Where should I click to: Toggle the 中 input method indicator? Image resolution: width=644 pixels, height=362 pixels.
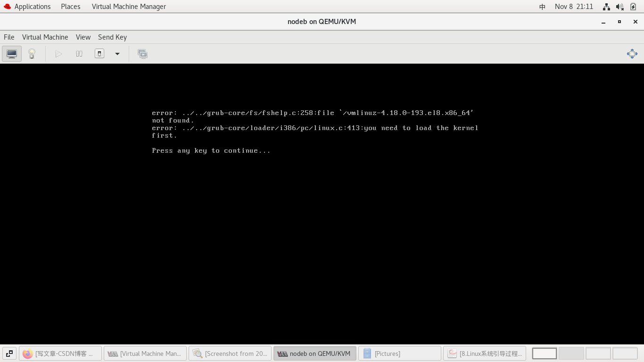pos(542,6)
